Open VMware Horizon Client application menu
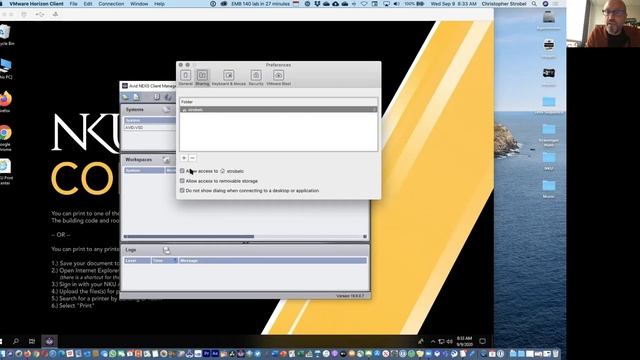 click(36, 4)
